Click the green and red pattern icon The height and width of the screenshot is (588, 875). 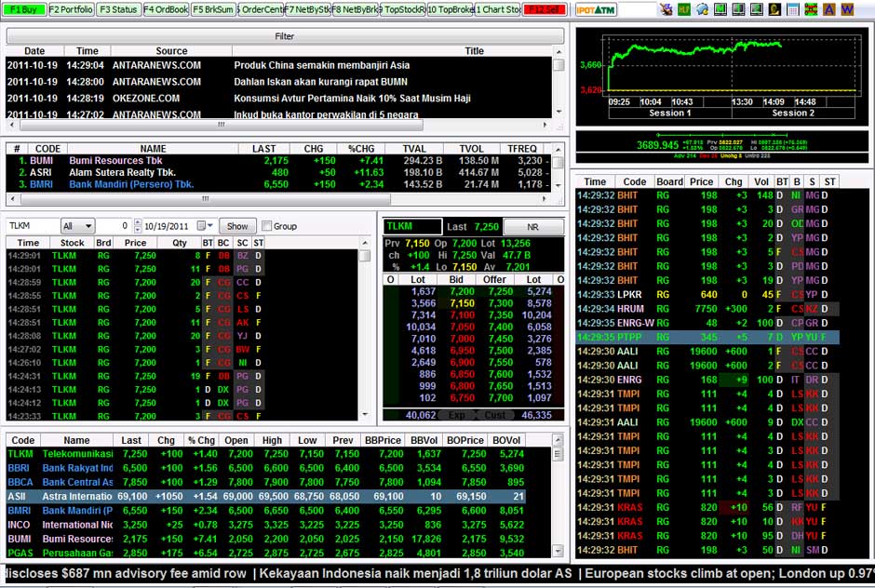click(x=811, y=9)
